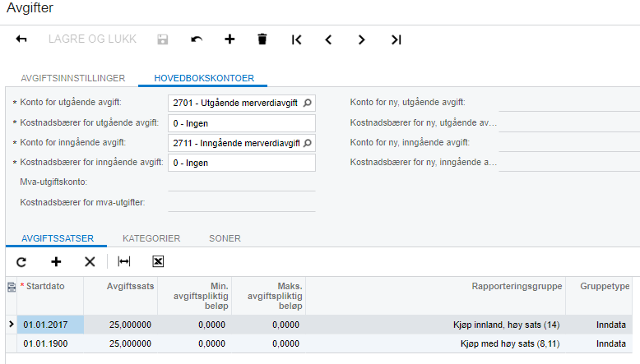This screenshot has width=640, height=364.
Task: Click the save disk icon
Action: [162, 39]
